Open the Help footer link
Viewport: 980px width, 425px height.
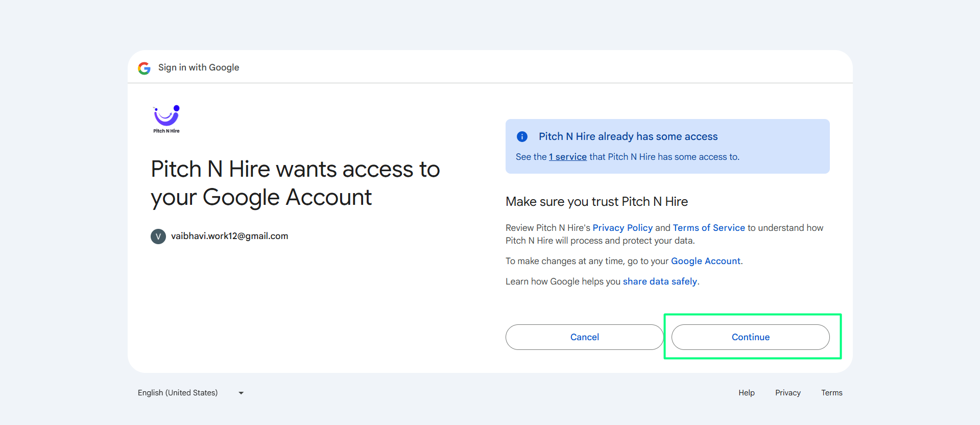point(747,393)
